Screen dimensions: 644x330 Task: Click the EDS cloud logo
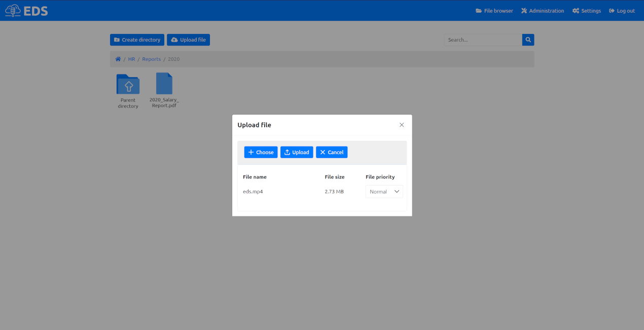tap(26, 10)
